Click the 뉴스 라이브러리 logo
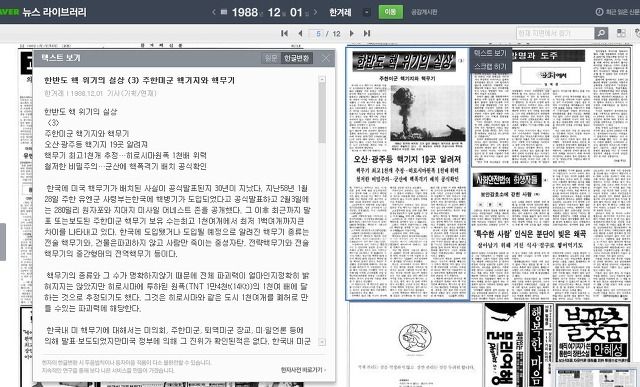This screenshot has height=387, width=640. click(54, 12)
